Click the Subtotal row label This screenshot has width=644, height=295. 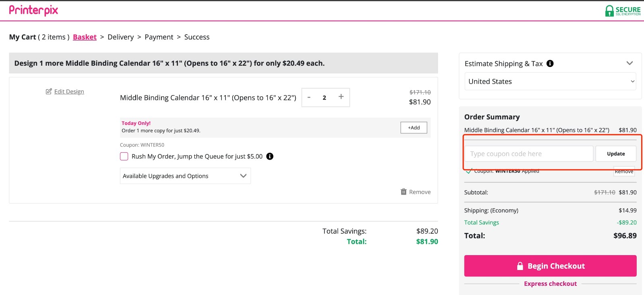tap(476, 192)
